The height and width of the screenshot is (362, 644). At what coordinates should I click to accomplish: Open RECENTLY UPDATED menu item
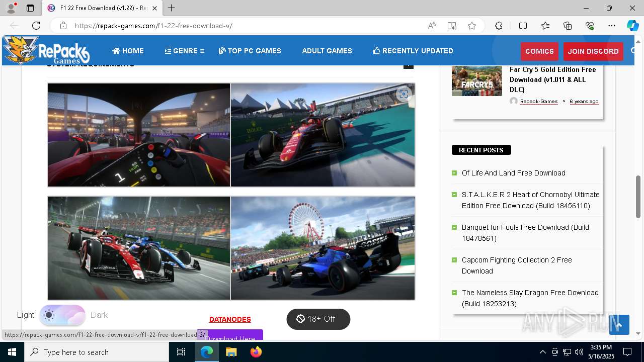coord(413,51)
